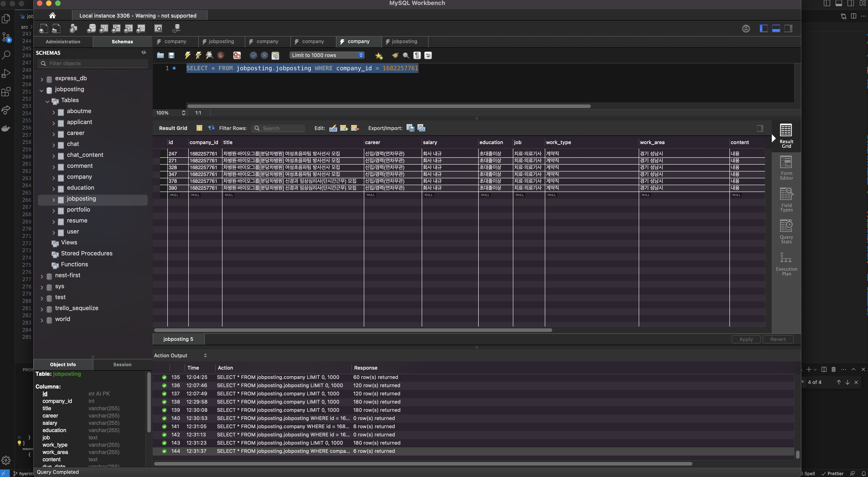This screenshot has width=868, height=477.
Task: Toggle autocommit mode icon
Action: click(x=275, y=55)
